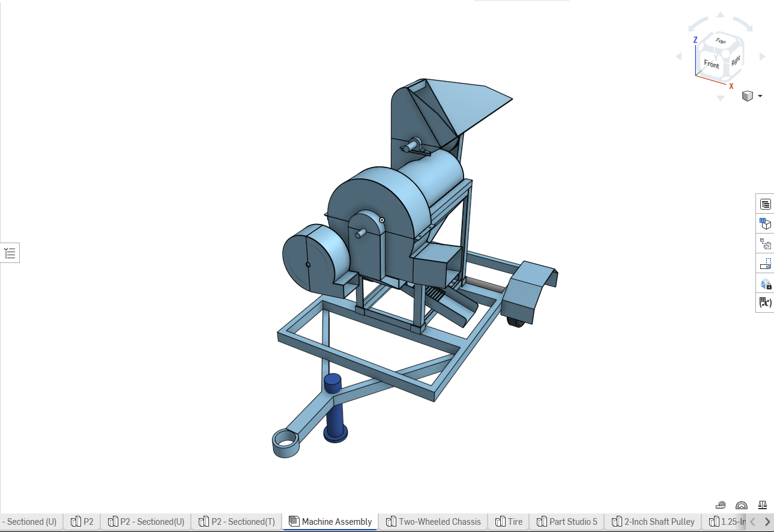Show the instances list panel on left

coord(10,253)
